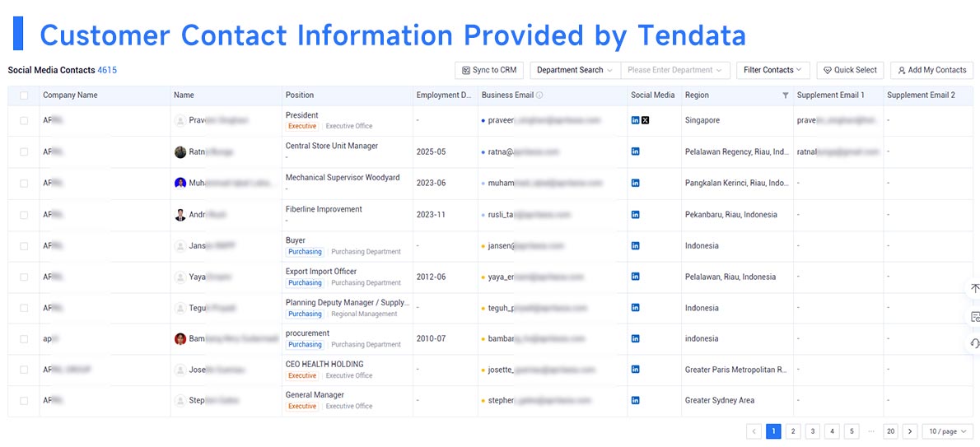Go to page 4

[832, 431]
